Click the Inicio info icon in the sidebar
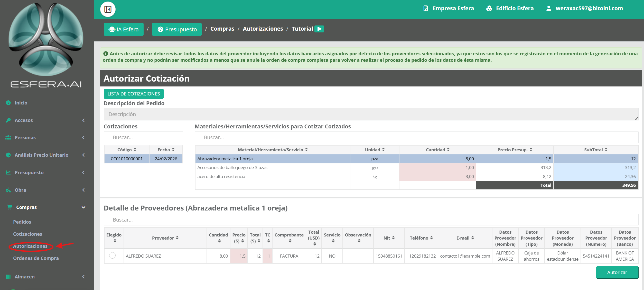 pyautogui.click(x=8, y=103)
